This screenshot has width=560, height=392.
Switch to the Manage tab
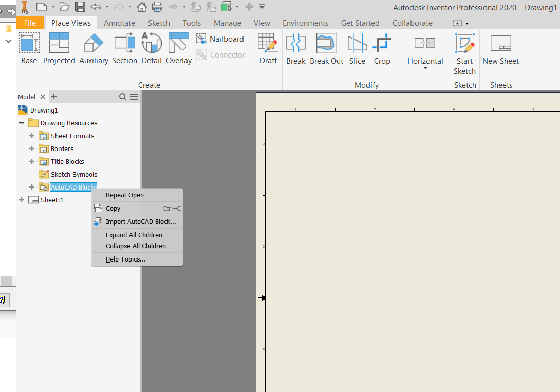tap(228, 23)
